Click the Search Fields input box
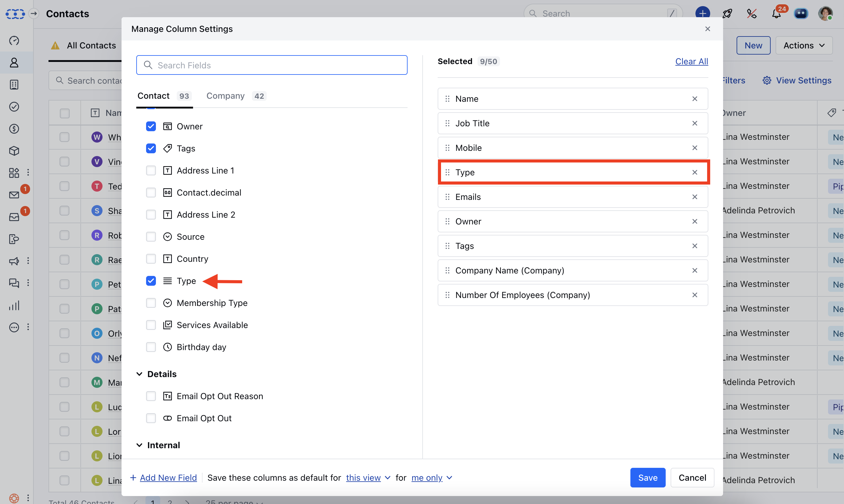This screenshot has height=504, width=844. pyautogui.click(x=272, y=65)
